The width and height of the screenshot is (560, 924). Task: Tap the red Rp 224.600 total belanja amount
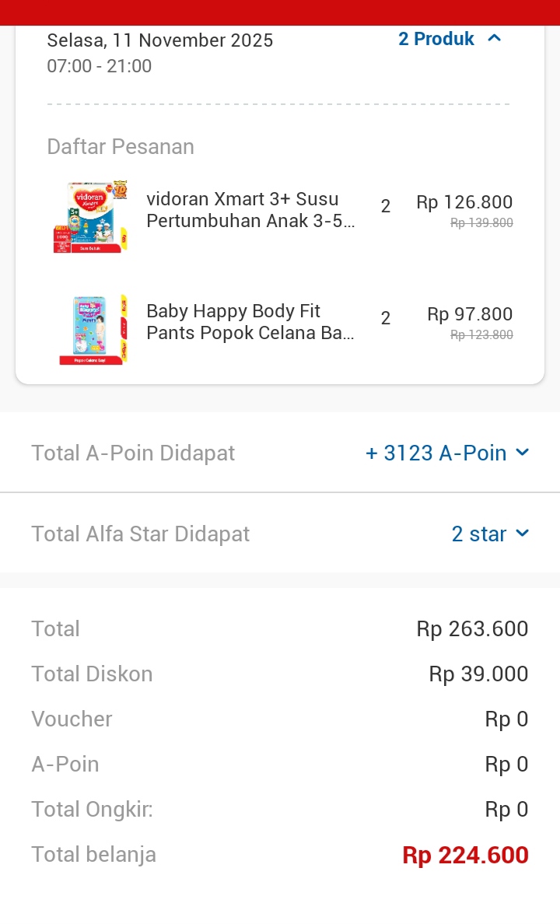[465, 855]
